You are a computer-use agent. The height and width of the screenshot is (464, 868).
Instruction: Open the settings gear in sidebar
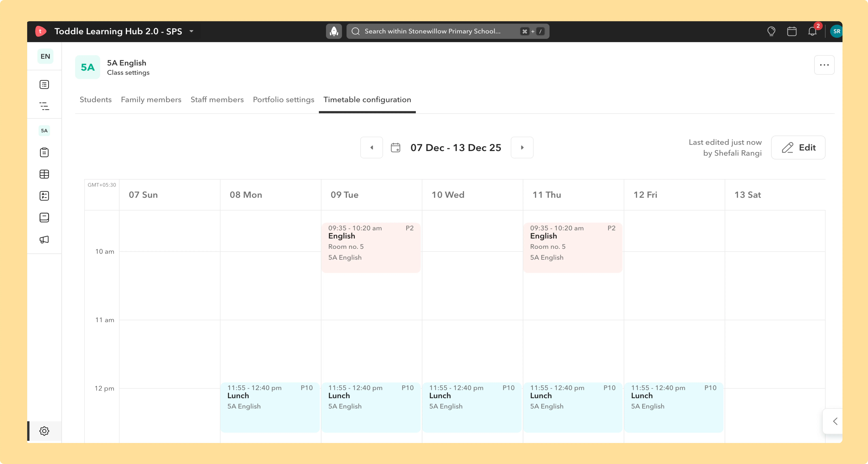click(x=44, y=431)
